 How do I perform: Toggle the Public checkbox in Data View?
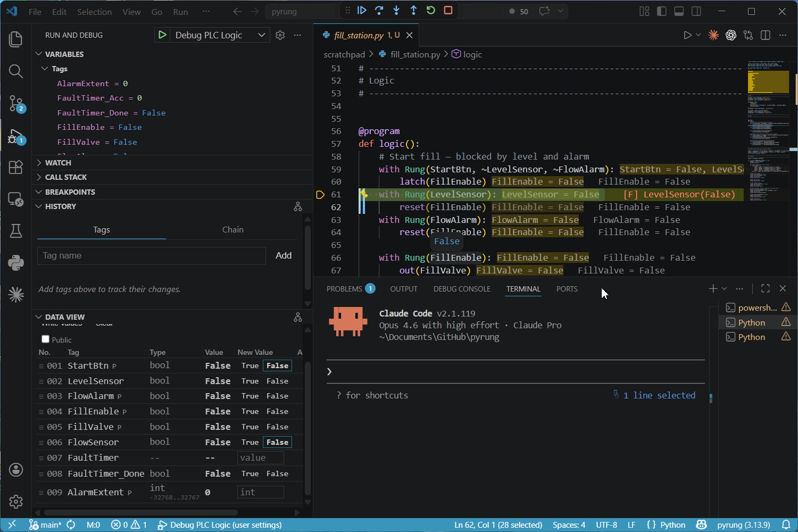coord(46,339)
